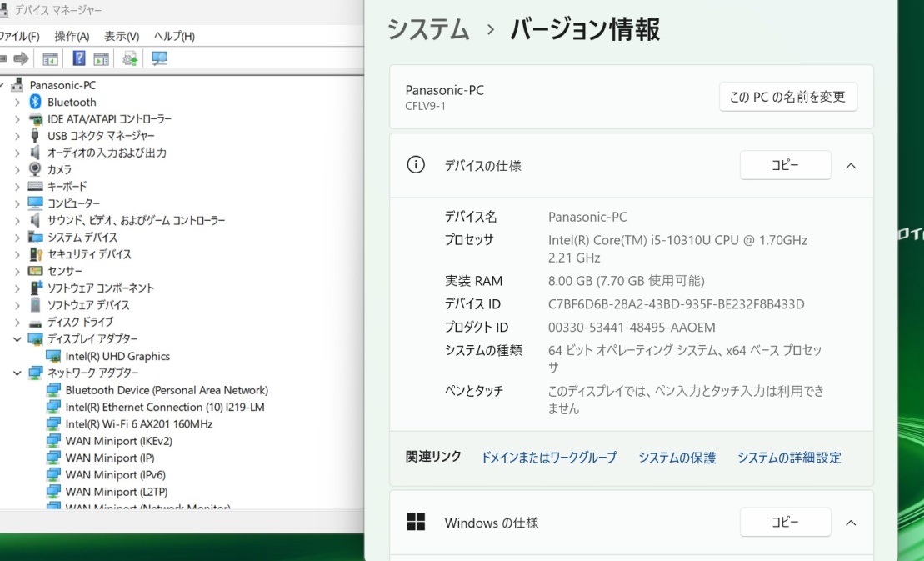Viewport: 924px width, 561px height.
Task: Open the blue question mark help icon
Action: click(x=79, y=58)
